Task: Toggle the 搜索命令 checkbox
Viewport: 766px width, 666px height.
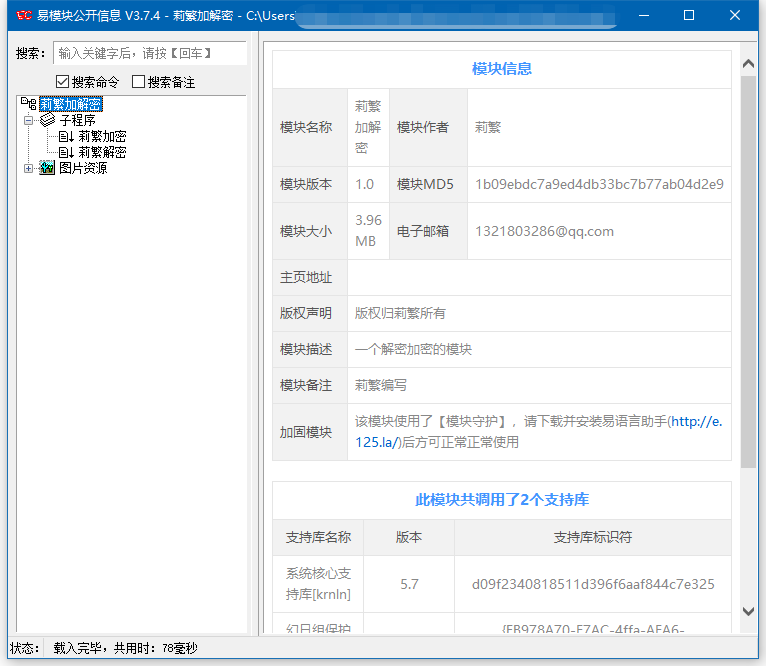Action: pos(62,82)
